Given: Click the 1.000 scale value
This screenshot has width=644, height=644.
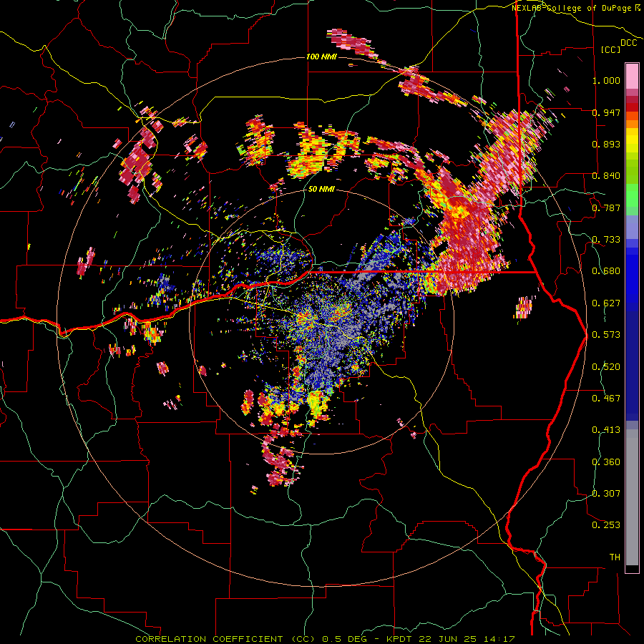Looking at the screenshot, I should (606, 80).
